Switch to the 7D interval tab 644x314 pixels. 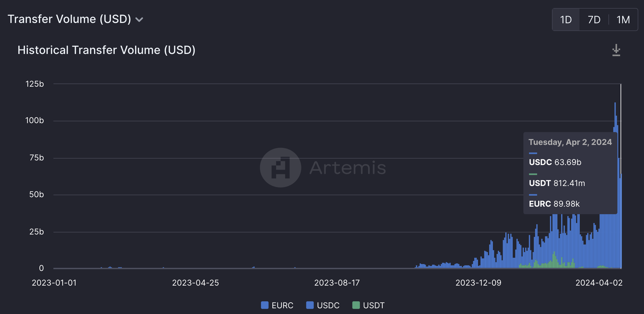point(594,20)
